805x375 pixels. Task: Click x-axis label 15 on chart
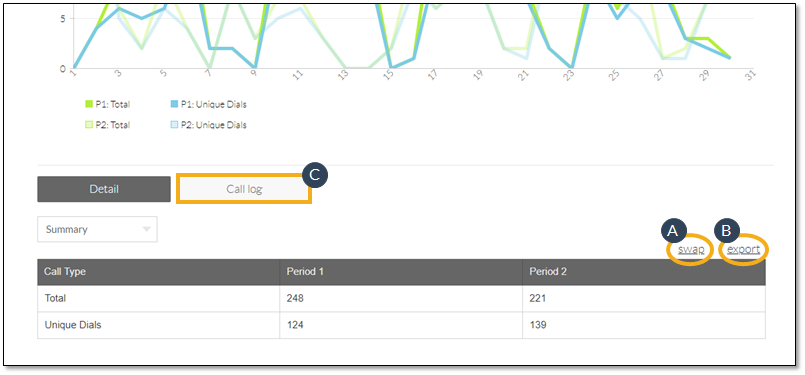click(x=389, y=75)
